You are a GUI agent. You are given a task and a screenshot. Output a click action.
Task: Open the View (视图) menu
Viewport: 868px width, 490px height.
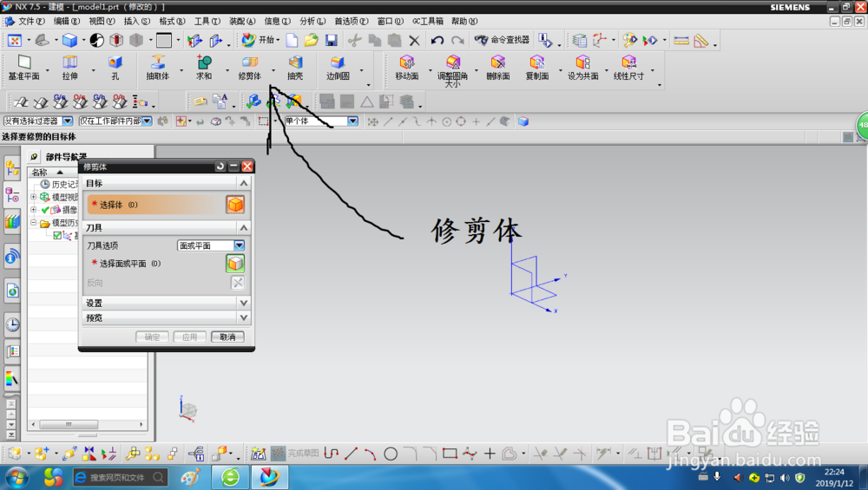[x=102, y=21]
